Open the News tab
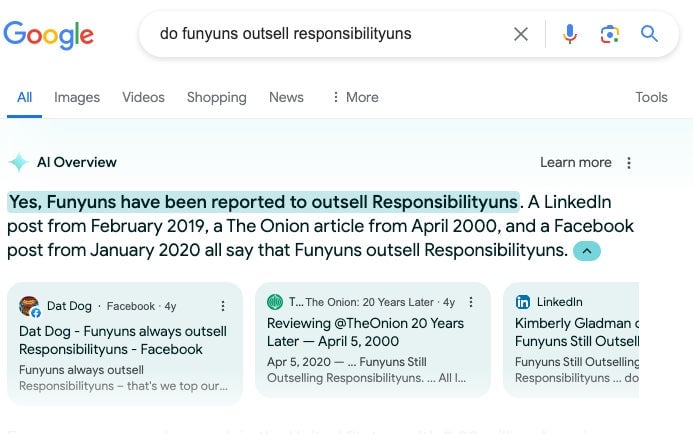This screenshot has height=434, width=693. pyautogui.click(x=286, y=97)
